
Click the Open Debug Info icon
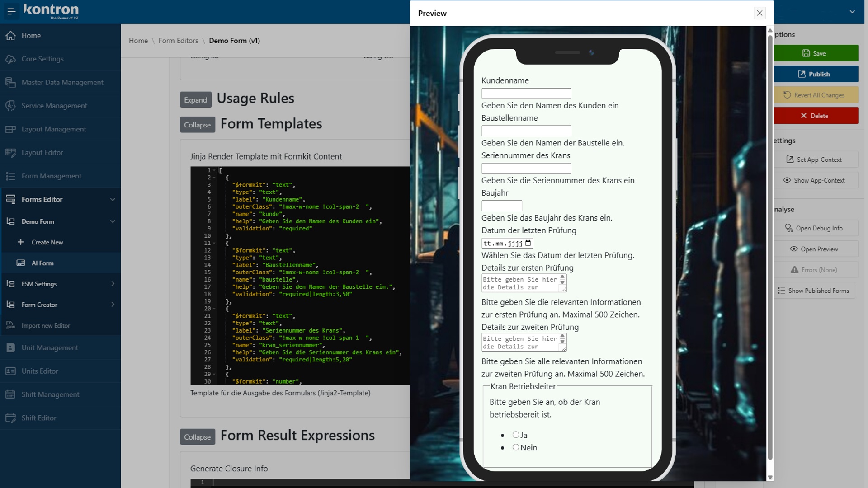click(x=788, y=228)
